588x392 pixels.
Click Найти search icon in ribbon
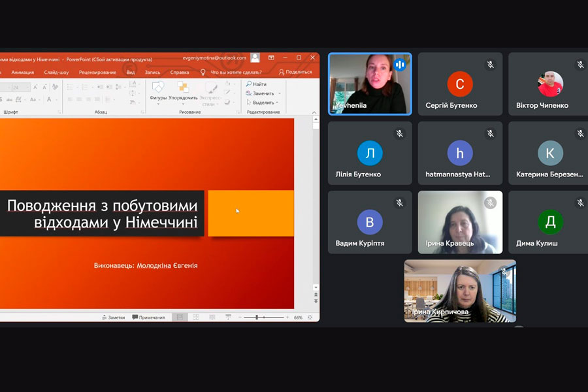tap(249, 84)
